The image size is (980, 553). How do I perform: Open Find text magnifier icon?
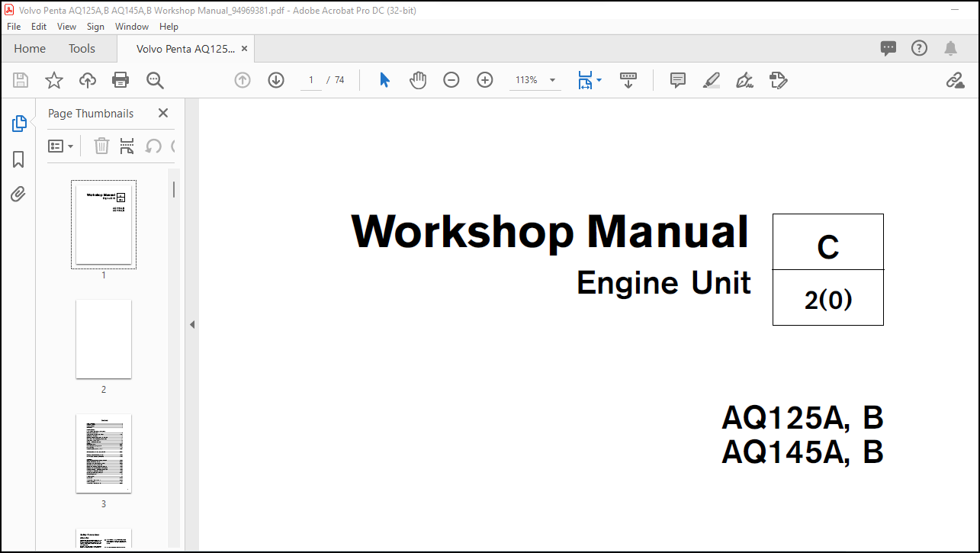[x=156, y=80]
